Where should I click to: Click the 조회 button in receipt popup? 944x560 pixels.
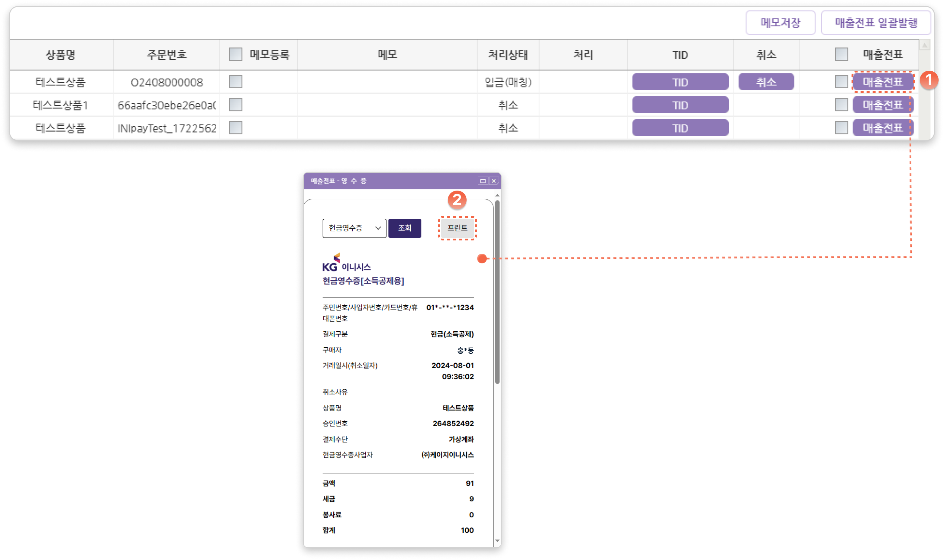tap(405, 228)
